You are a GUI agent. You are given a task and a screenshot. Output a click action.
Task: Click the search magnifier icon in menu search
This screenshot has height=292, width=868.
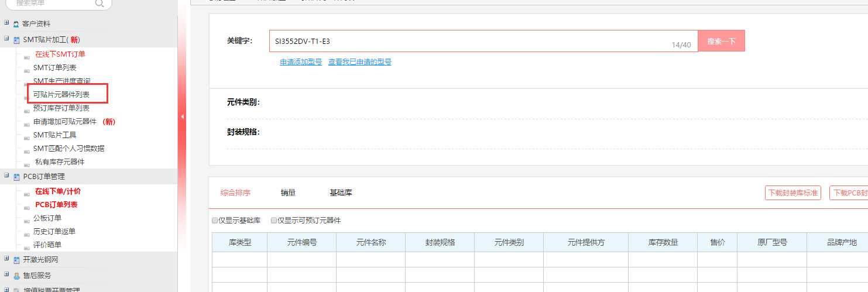click(x=100, y=4)
